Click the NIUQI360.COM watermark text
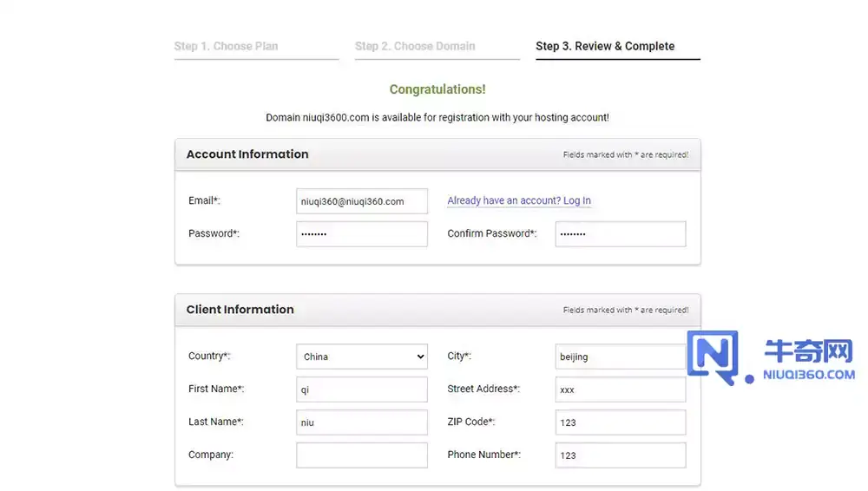868x491 pixels. pos(809,375)
